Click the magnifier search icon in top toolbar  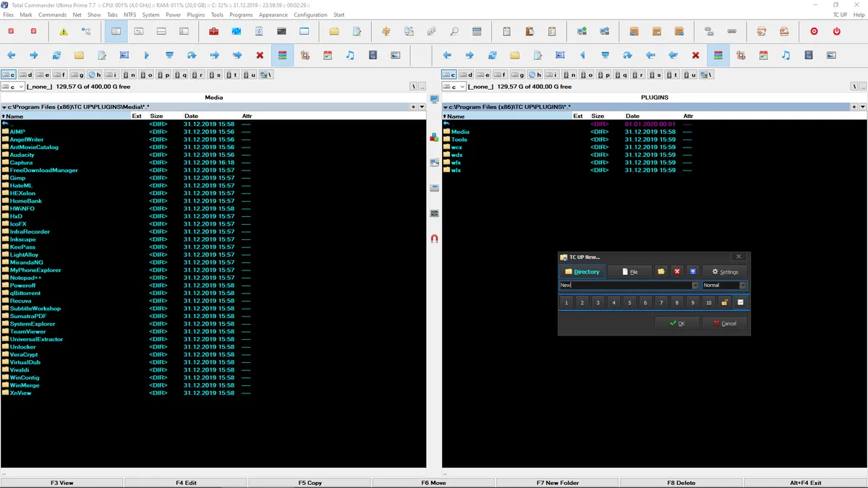click(454, 32)
